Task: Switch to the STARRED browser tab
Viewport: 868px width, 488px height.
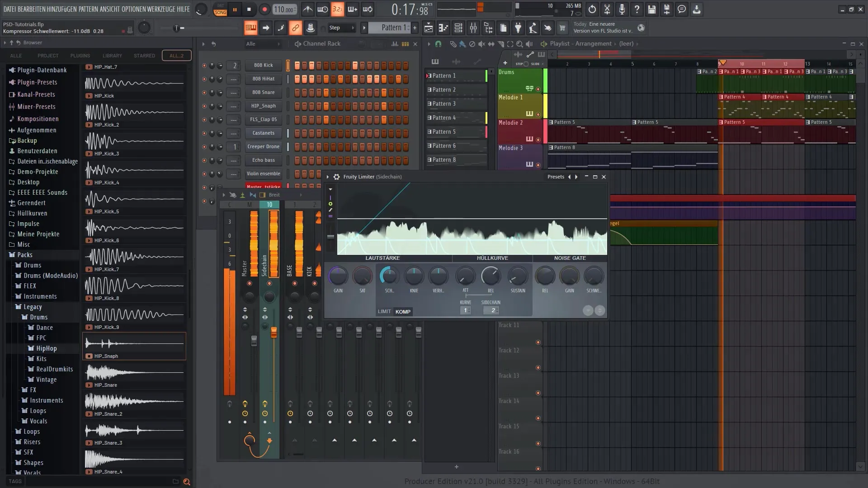Action: 144,56
